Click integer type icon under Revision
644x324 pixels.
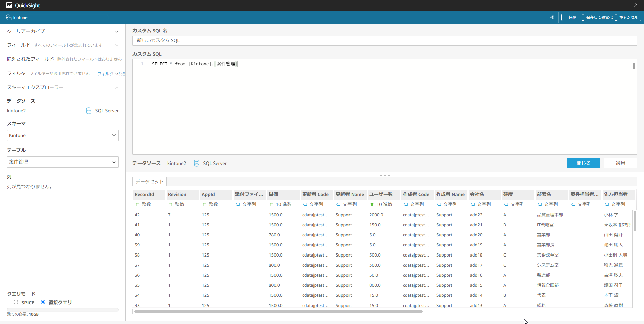[x=171, y=204]
